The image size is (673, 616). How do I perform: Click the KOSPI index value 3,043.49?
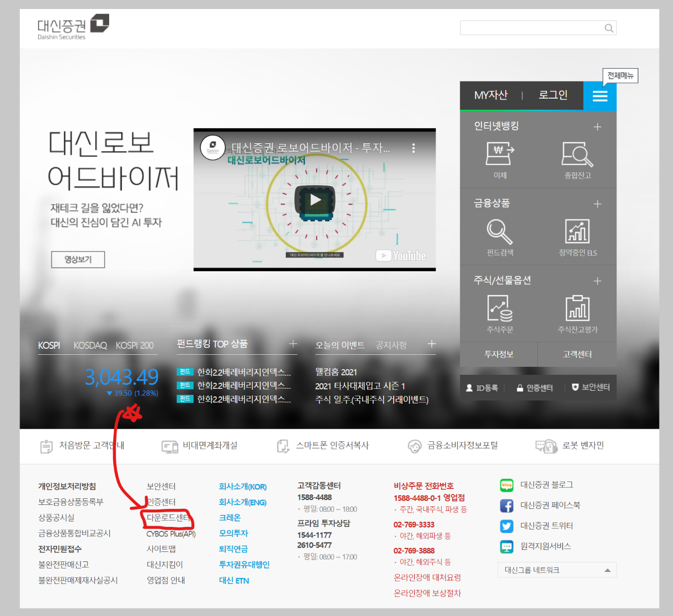point(122,377)
